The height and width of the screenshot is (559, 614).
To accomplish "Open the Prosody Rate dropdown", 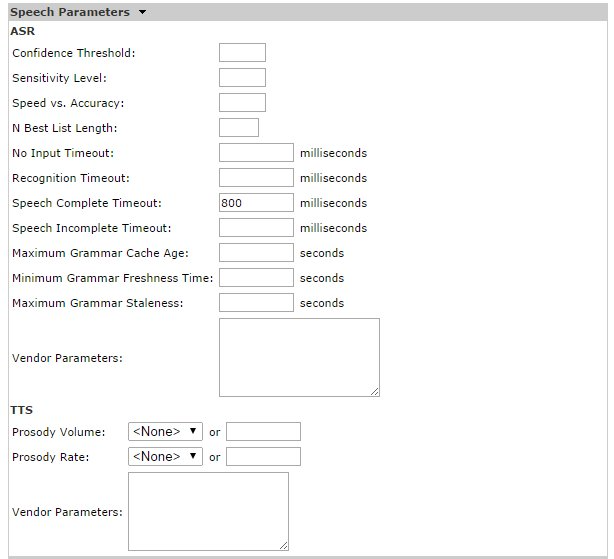I will tap(165, 457).
